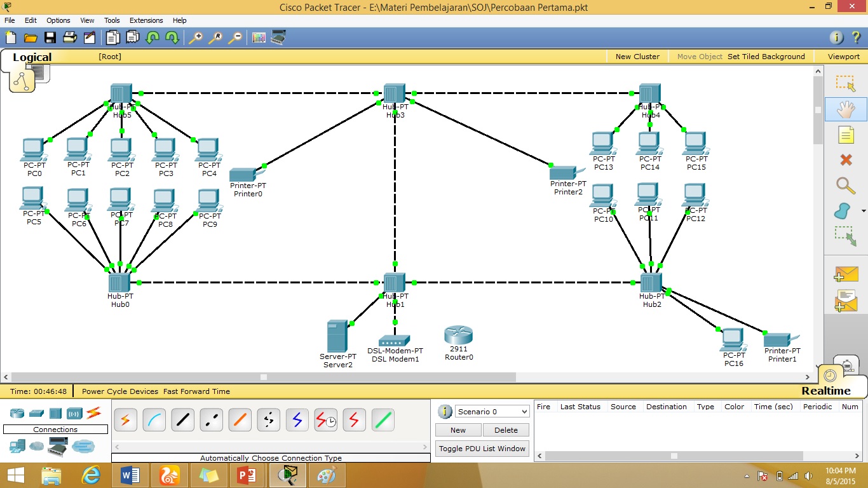Toggle PDU List Window

(x=482, y=448)
